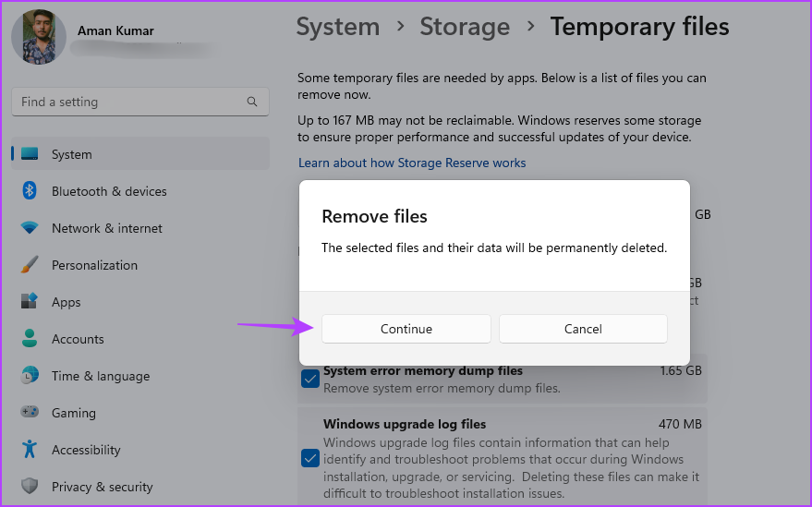
Task: Open Privacy & security settings
Action: point(140,487)
